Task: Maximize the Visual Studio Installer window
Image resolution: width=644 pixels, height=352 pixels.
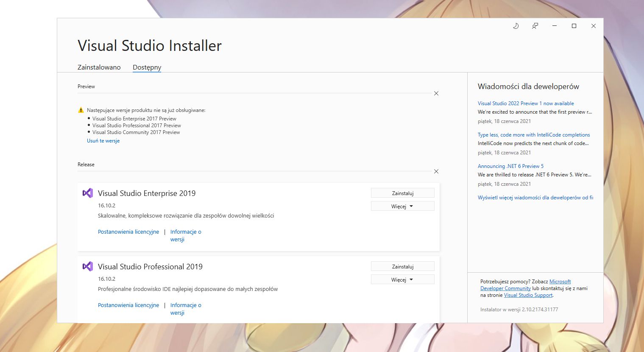Action: [x=574, y=26]
